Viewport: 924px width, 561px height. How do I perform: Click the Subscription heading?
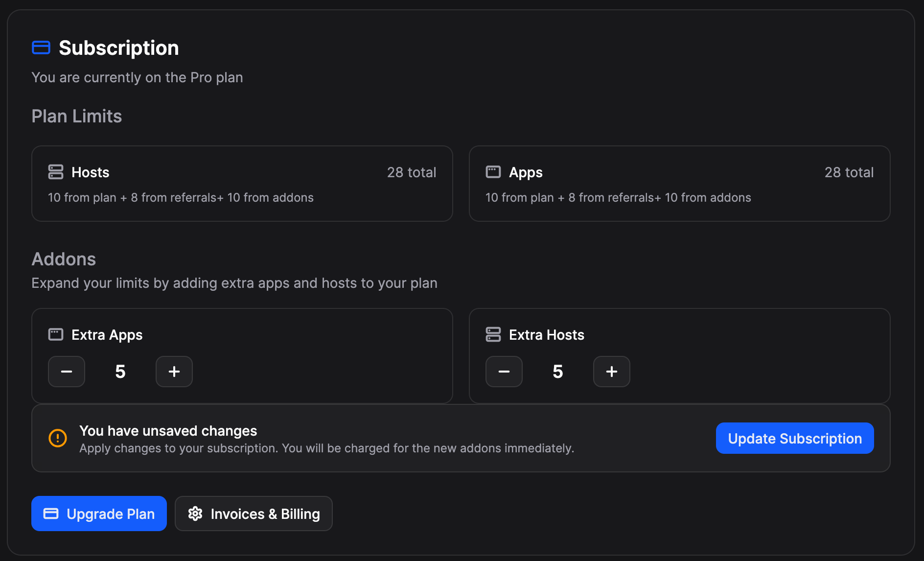point(119,48)
